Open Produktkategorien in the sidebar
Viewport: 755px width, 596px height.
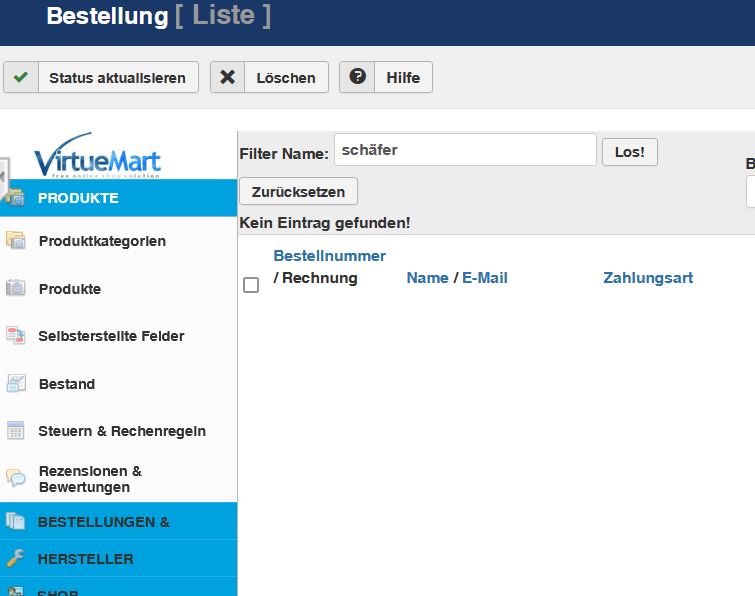pyautogui.click(x=102, y=241)
